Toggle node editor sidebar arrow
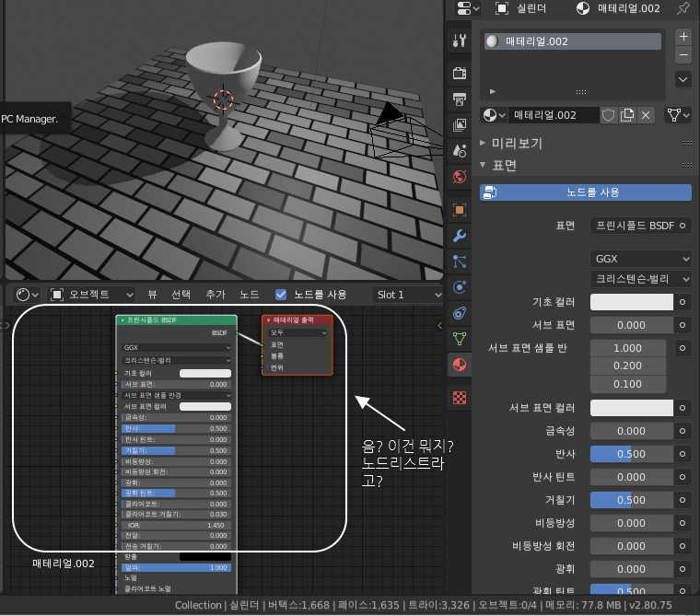The image size is (700, 616). point(439,325)
